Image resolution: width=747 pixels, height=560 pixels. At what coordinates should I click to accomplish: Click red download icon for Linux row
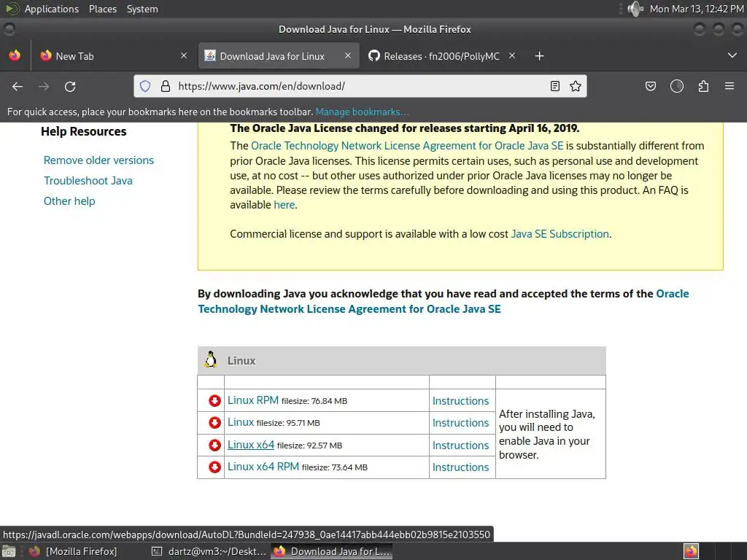click(x=215, y=422)
